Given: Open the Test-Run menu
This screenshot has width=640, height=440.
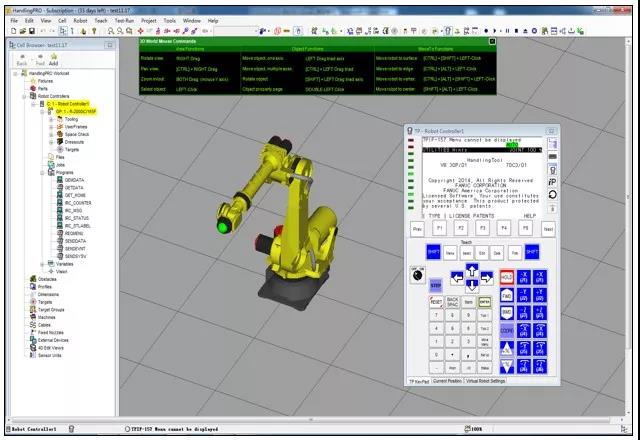Looking at the screenshot, I should [123, 20].
